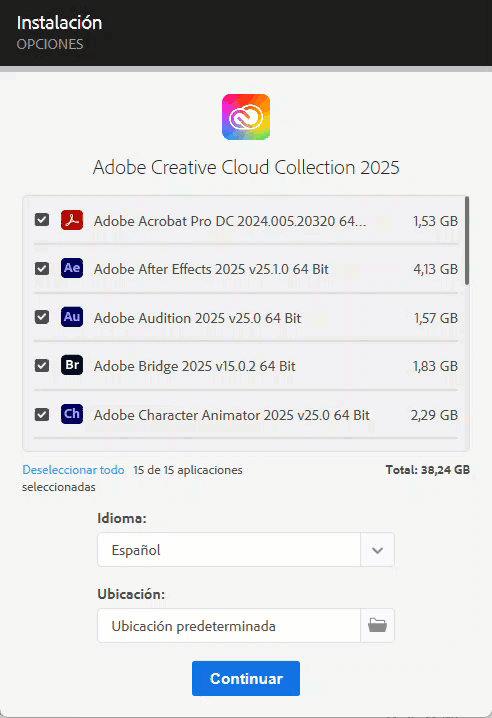Open the folder browse icon for Ubicación

tap(377, 626)
